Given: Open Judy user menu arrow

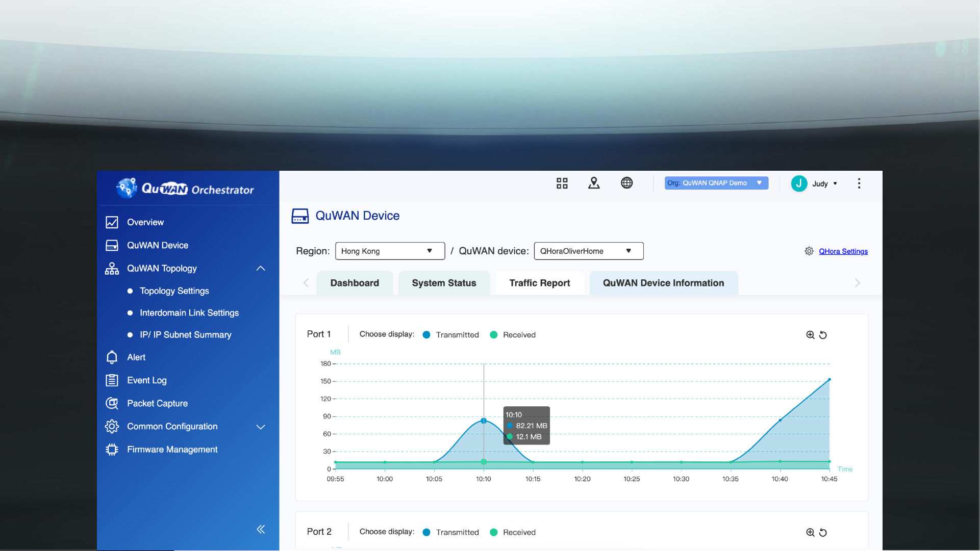Looking at the screenshot, I should click(x=835, y=183).
